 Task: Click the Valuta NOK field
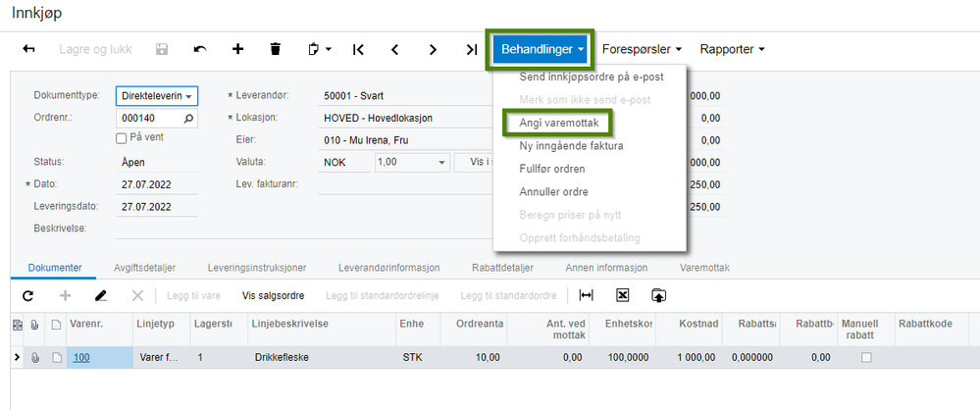tap(343, 163)
